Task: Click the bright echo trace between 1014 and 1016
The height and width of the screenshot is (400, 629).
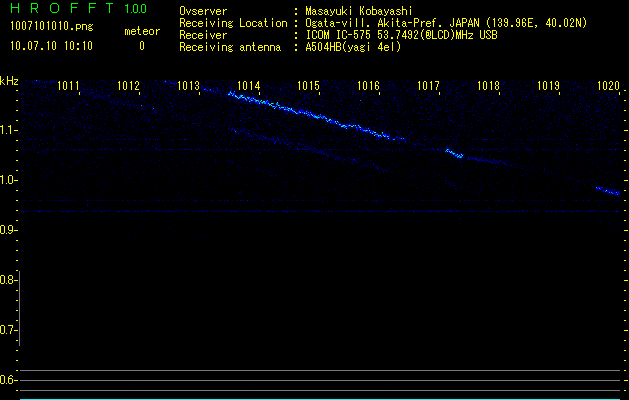Action: [309, 115]
